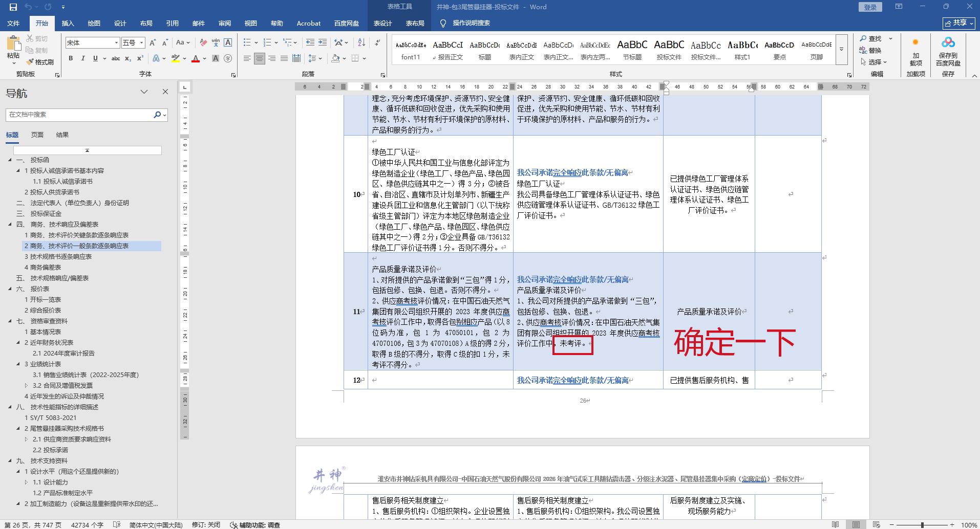980x529 pixels.
Task: Click the zoom slider in status bar
Action: (x=922, y=525)
